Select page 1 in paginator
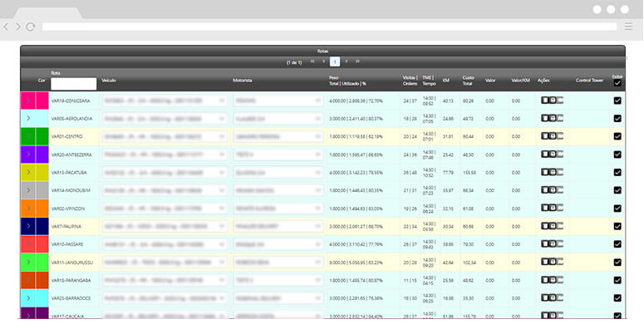This screenshot has height=324, width=644. (x=335, y=62)
